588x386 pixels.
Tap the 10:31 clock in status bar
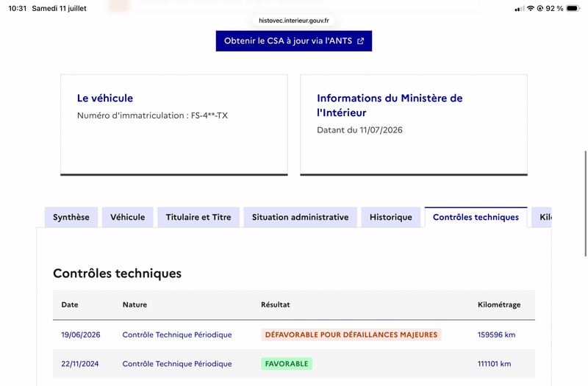coord(18,8)
